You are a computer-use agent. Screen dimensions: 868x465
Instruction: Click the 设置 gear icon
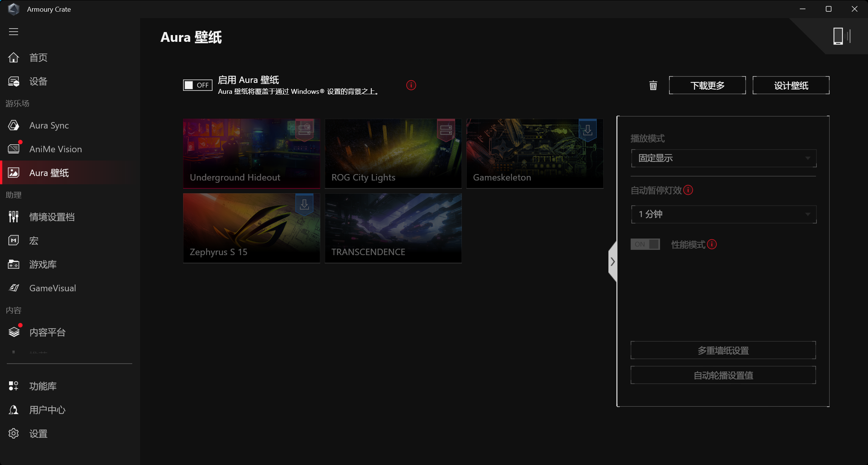click(x=14, y=433)
